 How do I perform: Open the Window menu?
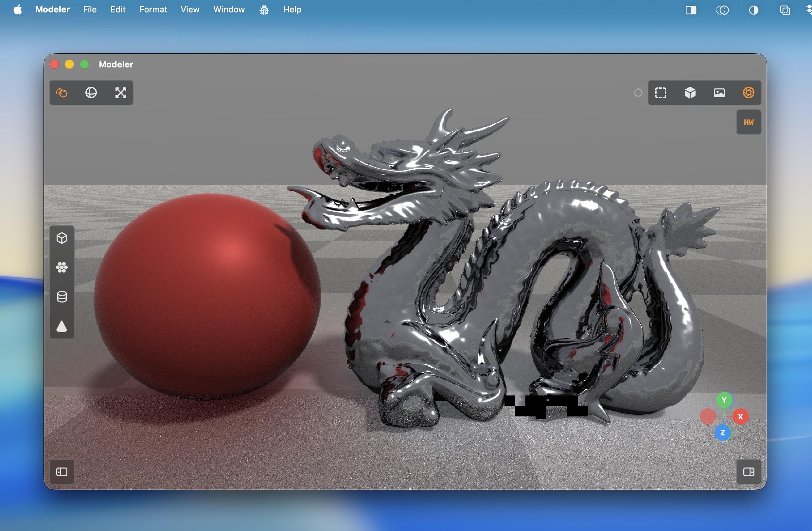(229, 9)
